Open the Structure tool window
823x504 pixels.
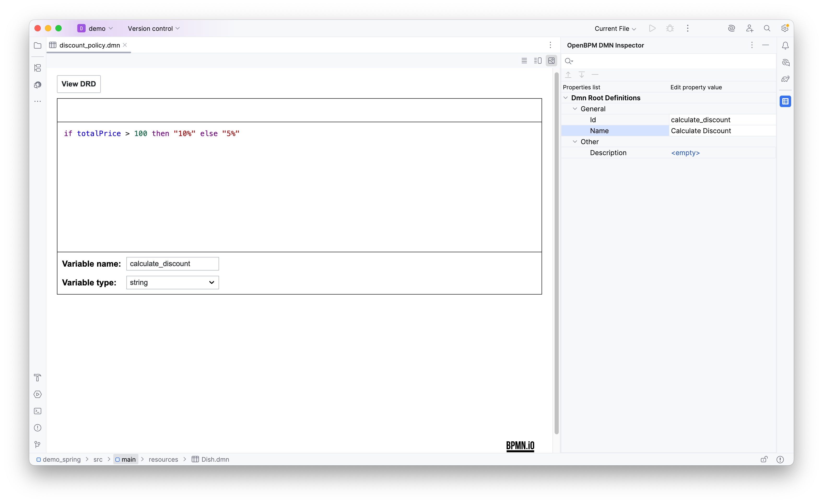coord(38,68)
